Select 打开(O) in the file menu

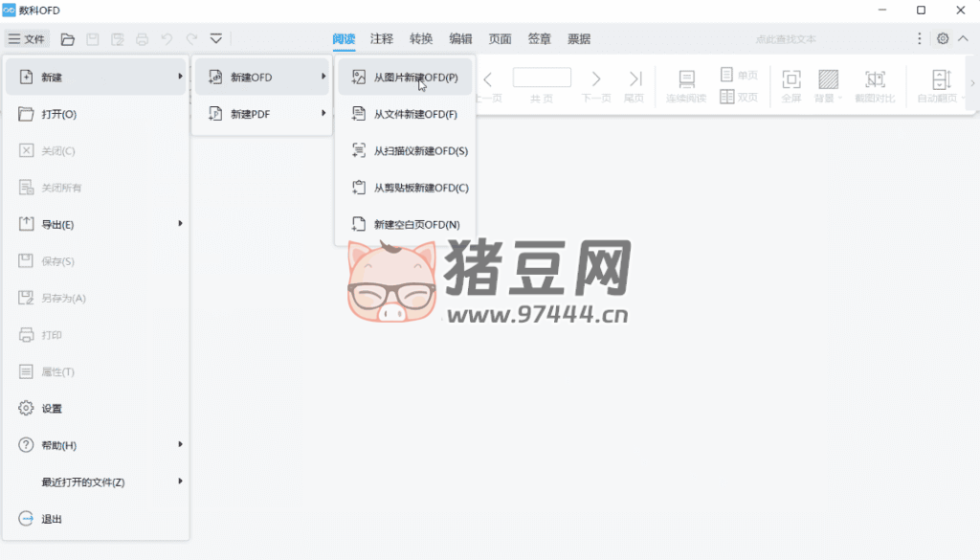(x=96, y=114)
